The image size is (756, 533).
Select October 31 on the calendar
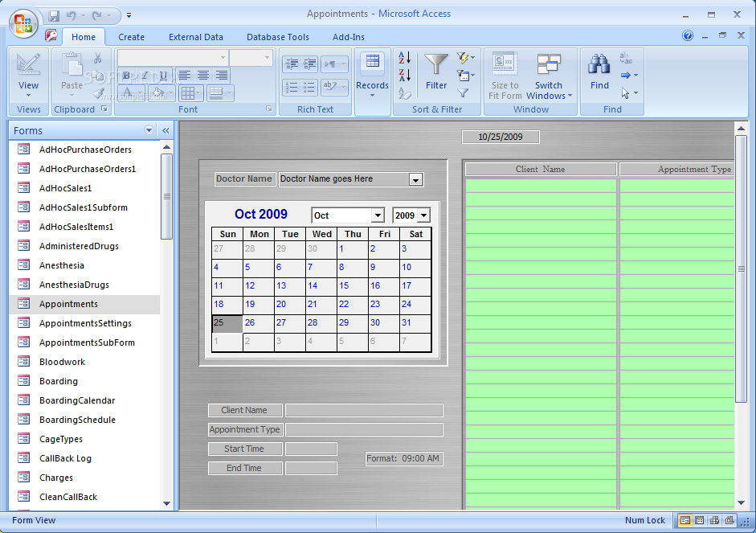415,324
